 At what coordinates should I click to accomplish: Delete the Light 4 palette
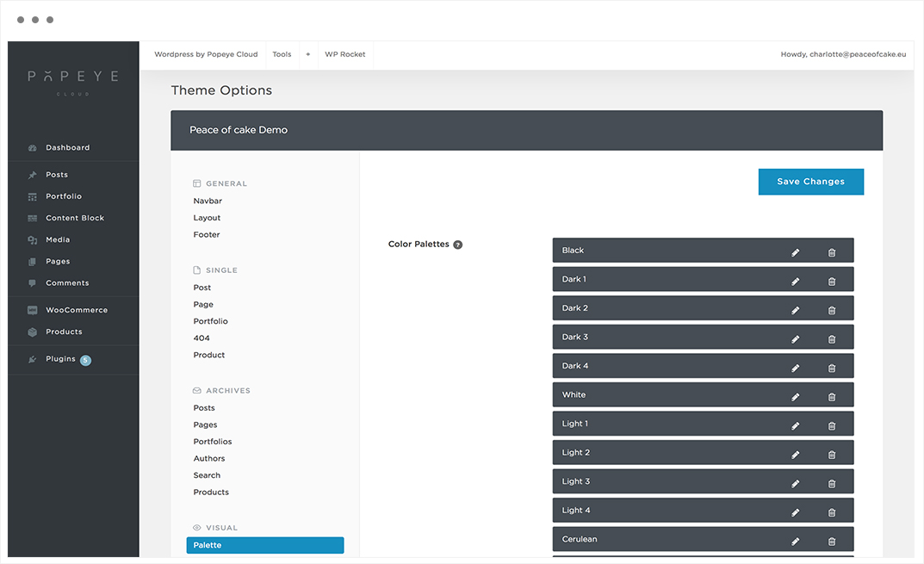click(x=832, y=512)
